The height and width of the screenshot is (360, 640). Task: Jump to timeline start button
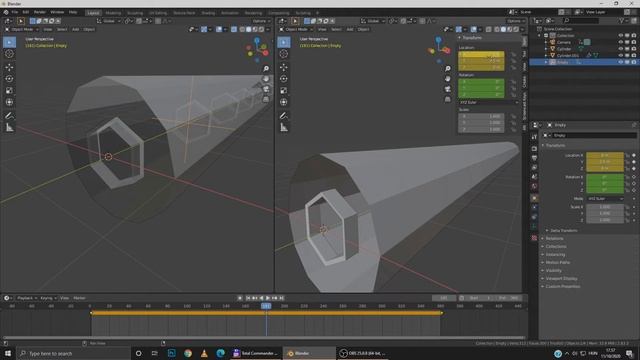click(x=248, y=298)
